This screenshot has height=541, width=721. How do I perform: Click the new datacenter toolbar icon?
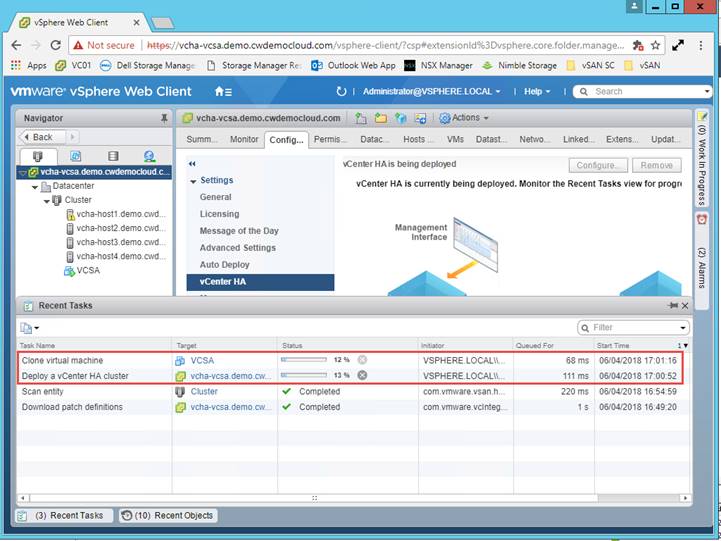pyautogui.click(x=360, y=118)
